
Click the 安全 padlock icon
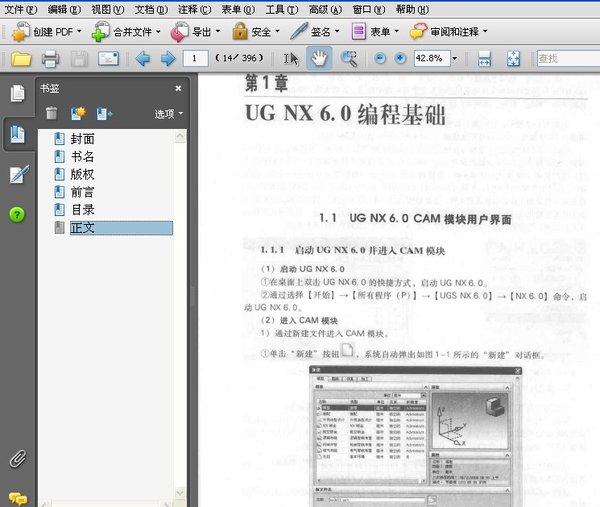(x=240, y=31)
